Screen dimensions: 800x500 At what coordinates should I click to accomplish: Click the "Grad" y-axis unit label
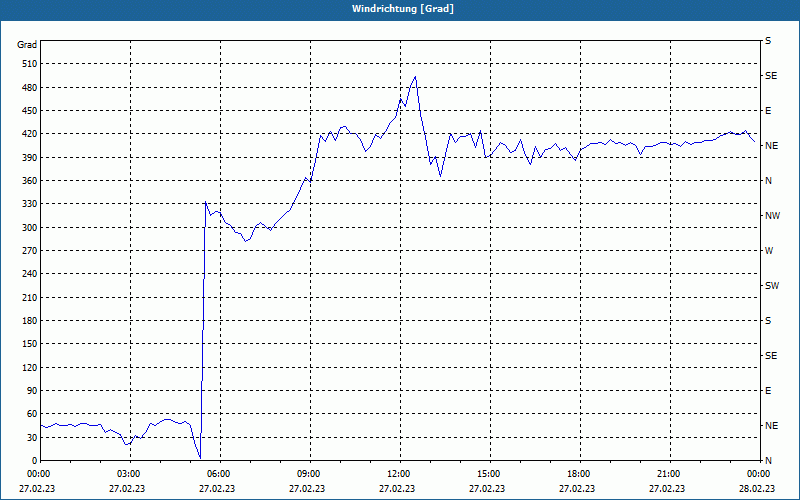coord(27,45)
